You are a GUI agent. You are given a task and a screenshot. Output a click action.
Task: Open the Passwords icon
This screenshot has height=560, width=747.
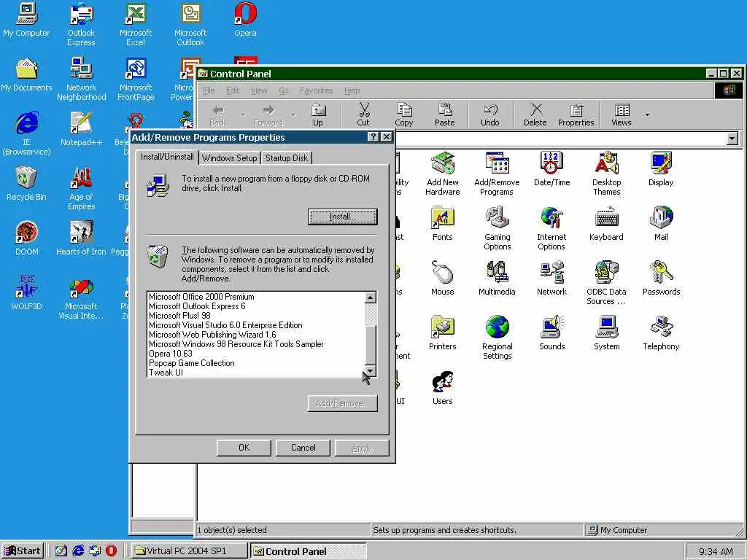[661, 278]
